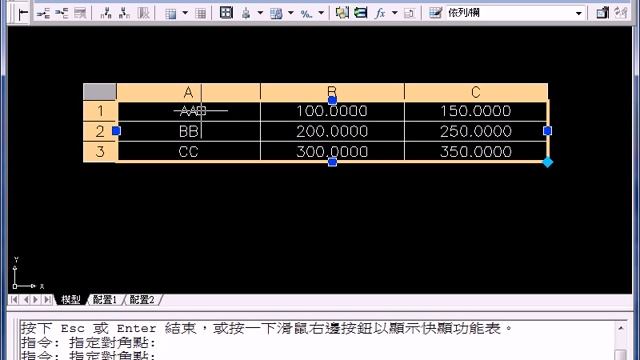Click the cell with value 150.0000
640x360 pixels.
[x=476, y=111]
